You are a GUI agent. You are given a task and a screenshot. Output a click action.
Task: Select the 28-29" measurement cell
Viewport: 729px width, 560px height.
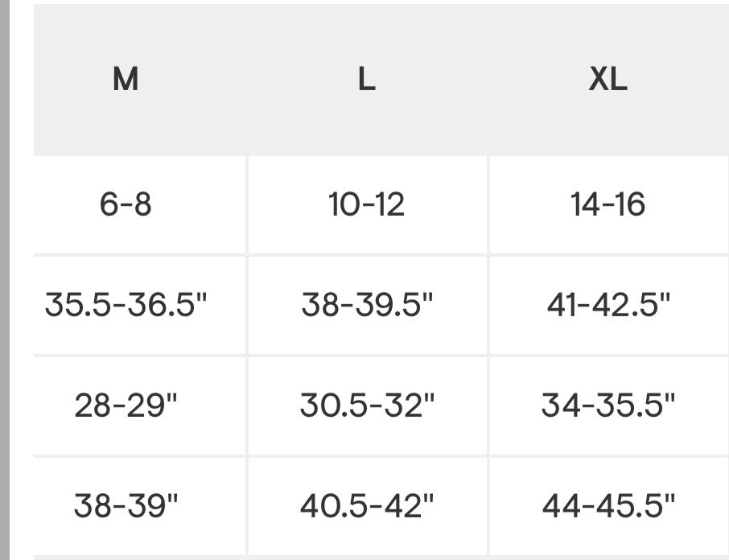(x=126, y=406)
